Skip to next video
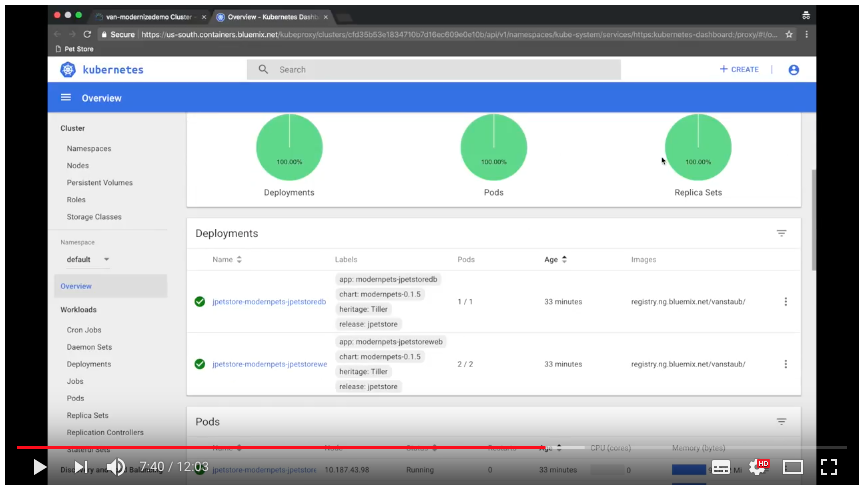The width and height of the screenshot is (865, 490). click(x=81, y=467)
